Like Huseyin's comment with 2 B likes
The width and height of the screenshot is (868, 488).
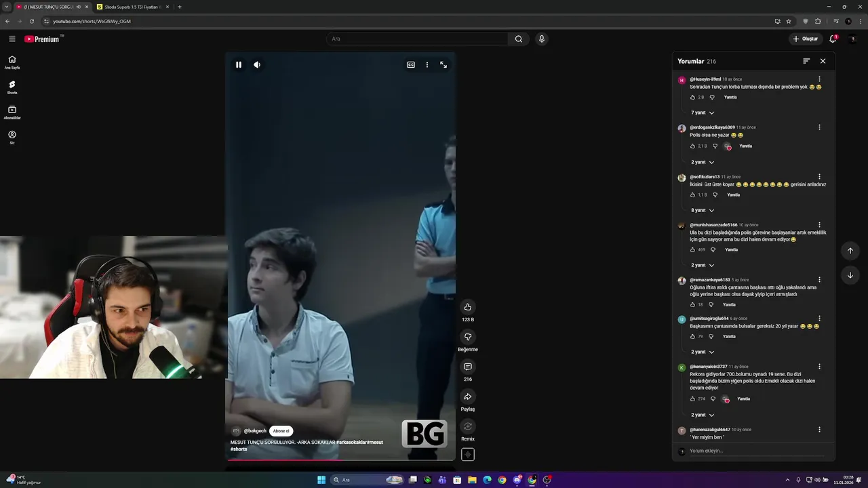(x=692, y=97)
